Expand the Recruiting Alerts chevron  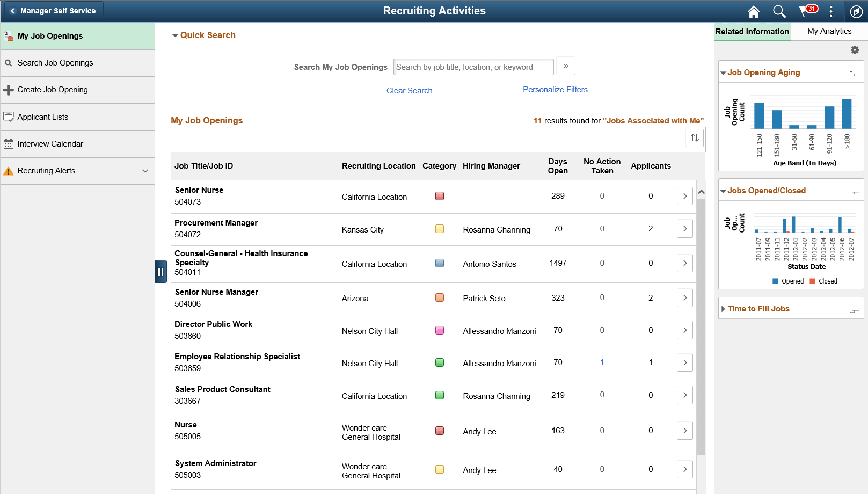(x=145, y=171)
